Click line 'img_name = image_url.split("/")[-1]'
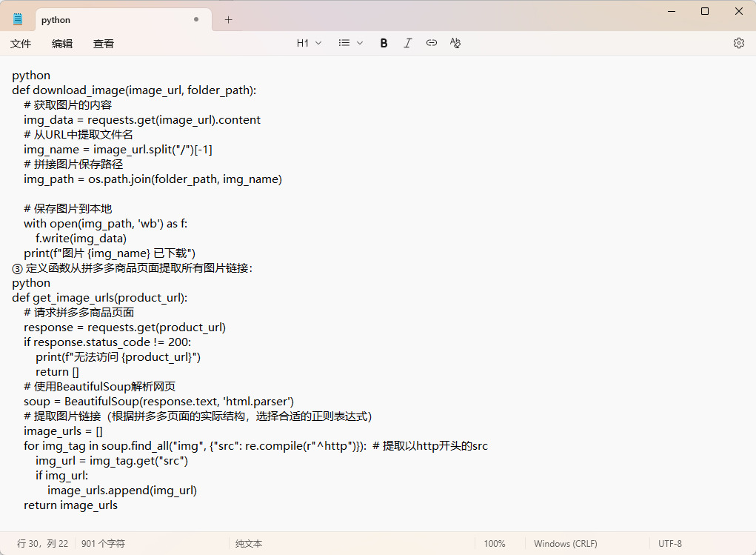The width and height of the screenshot is (756, 555). 118,150
